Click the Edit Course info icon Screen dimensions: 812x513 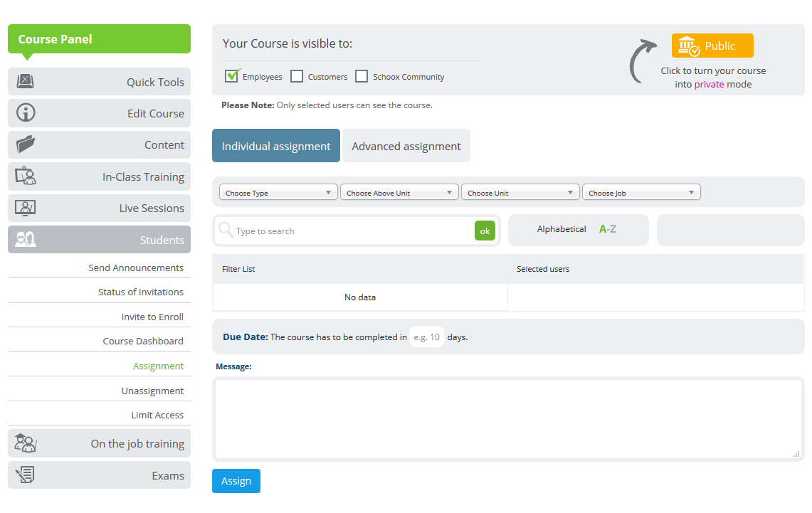tap(26, 112)
